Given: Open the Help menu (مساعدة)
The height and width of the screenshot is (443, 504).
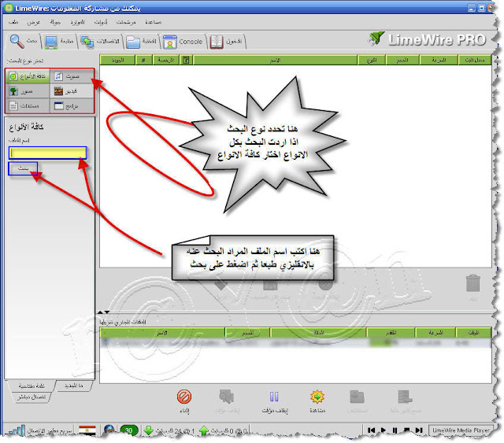Looking at the screenshot, I should (x=153, y=22).
